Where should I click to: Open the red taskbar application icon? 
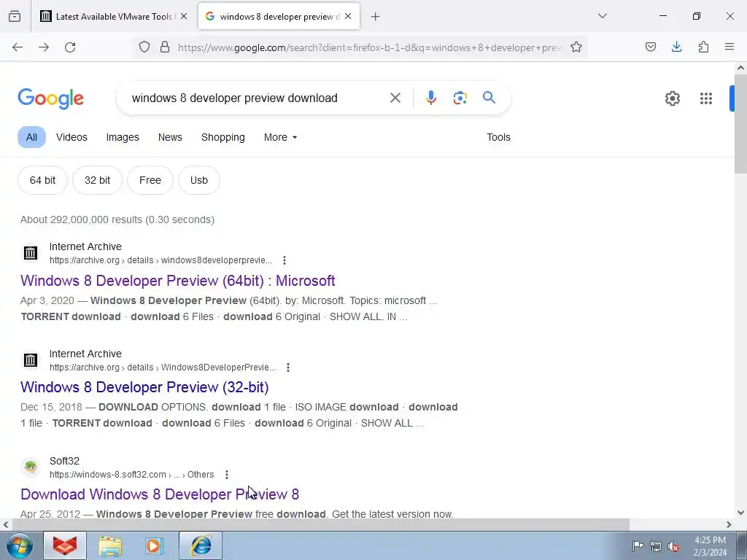[x=65, y=545]
